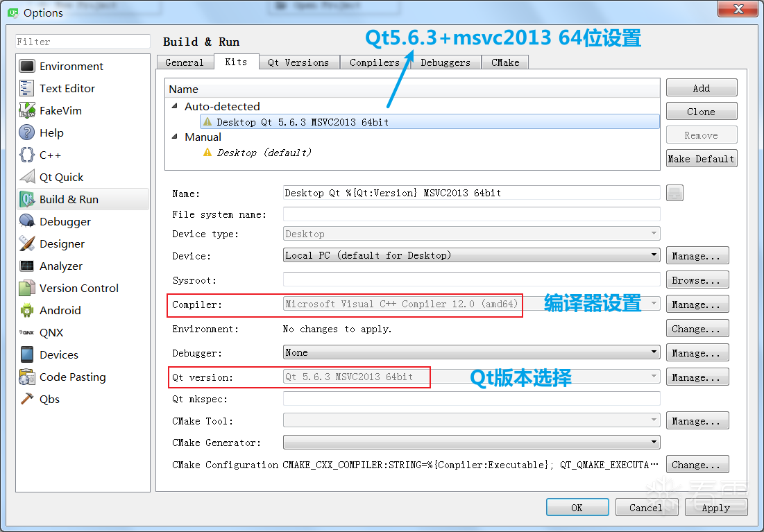764x532 pixels.
Task: Collapse the Manual kits group
Action: (175, 137)
